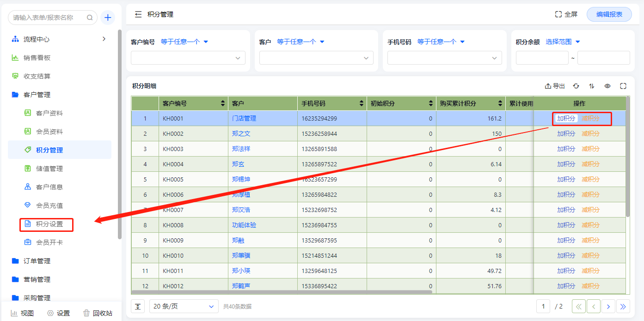Image resolution: width=644 pixels, height=321 pixels.
Task: Click the refresh icon in 积分明细 toolbar
Action: [576, 86]
